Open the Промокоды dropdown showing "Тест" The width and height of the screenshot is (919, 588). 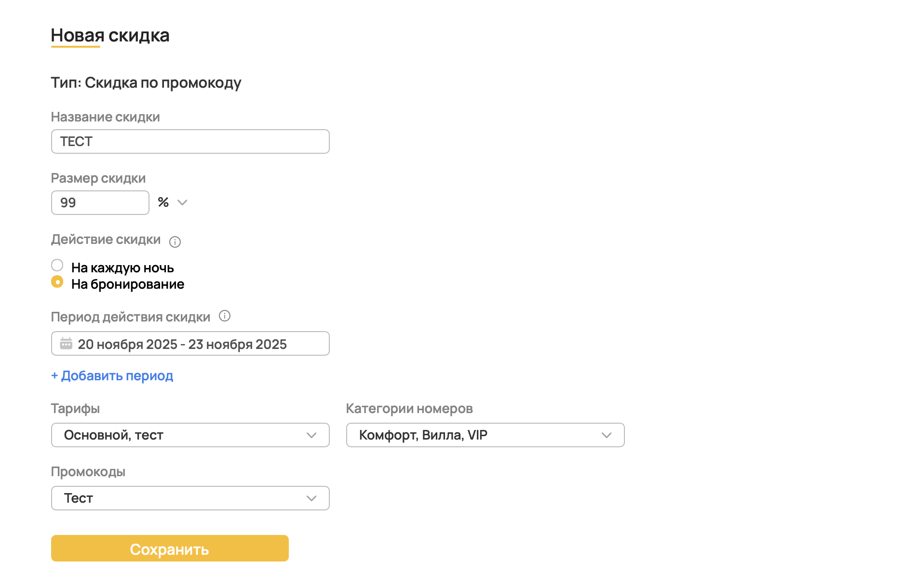click(x=183, y=498)
